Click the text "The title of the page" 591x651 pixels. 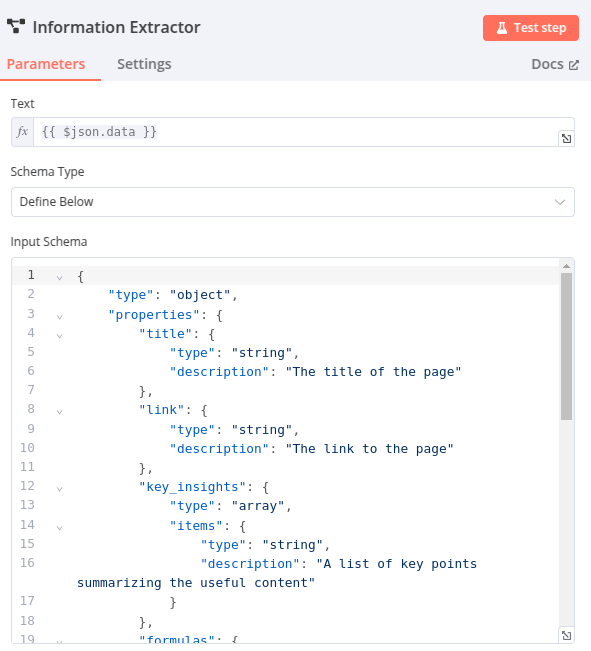373,372
